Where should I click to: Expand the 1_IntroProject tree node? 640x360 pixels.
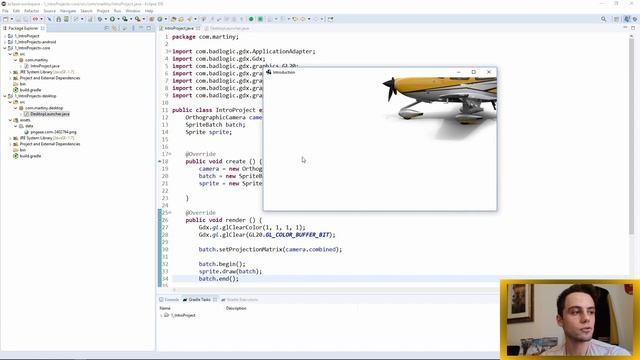pyautogui.click(x=5, y=36)
